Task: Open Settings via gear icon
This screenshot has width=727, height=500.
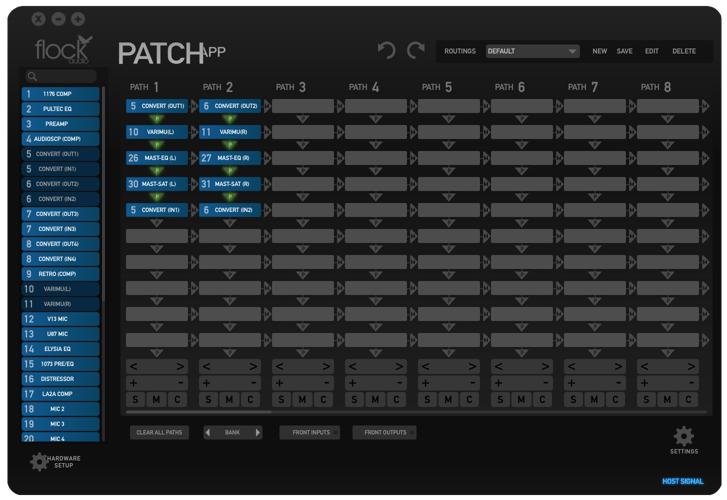Action: pyautogui.click(x=684, y=436)
